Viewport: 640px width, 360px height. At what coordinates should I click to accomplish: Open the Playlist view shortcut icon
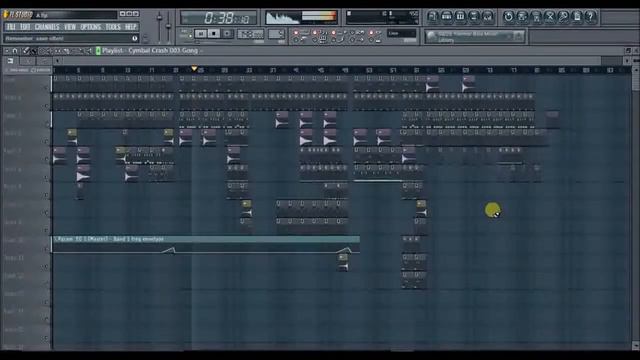(x=433, y=16)
